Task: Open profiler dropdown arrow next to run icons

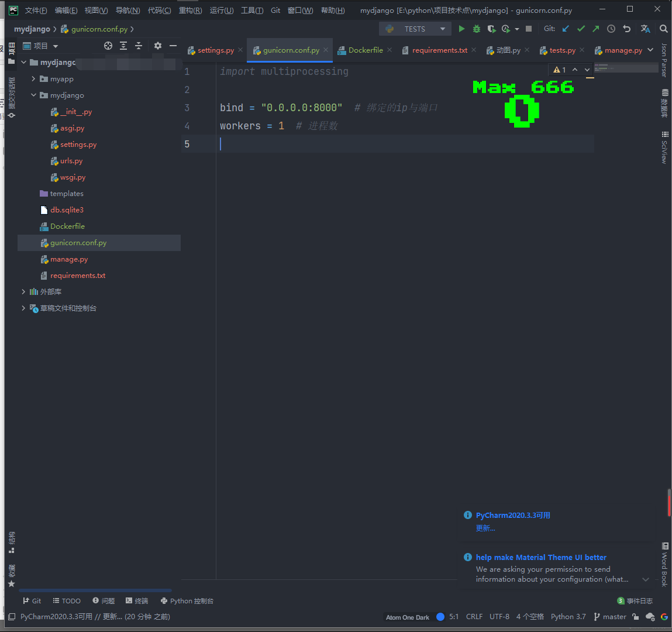Action: pos(517,29)
